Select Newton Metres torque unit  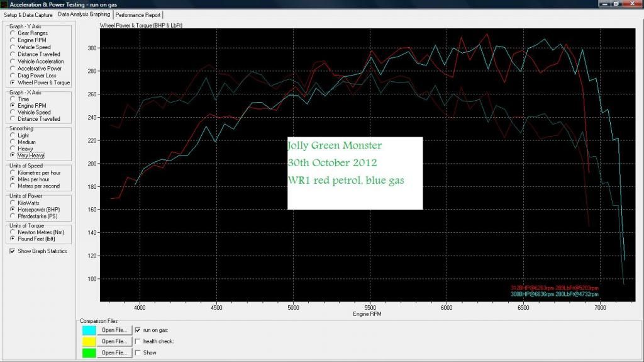(13, 232)
